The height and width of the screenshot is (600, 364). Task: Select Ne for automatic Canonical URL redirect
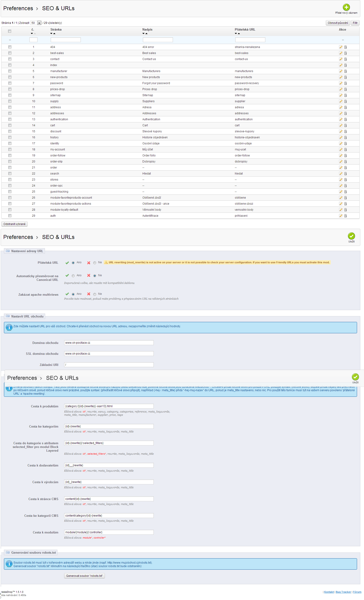(x=95, y=276)
